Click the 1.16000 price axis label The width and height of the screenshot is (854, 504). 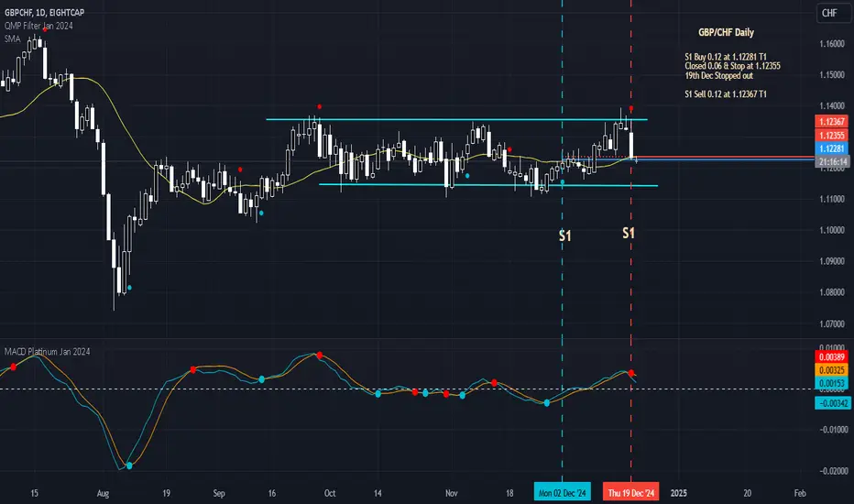pos(832,44)
